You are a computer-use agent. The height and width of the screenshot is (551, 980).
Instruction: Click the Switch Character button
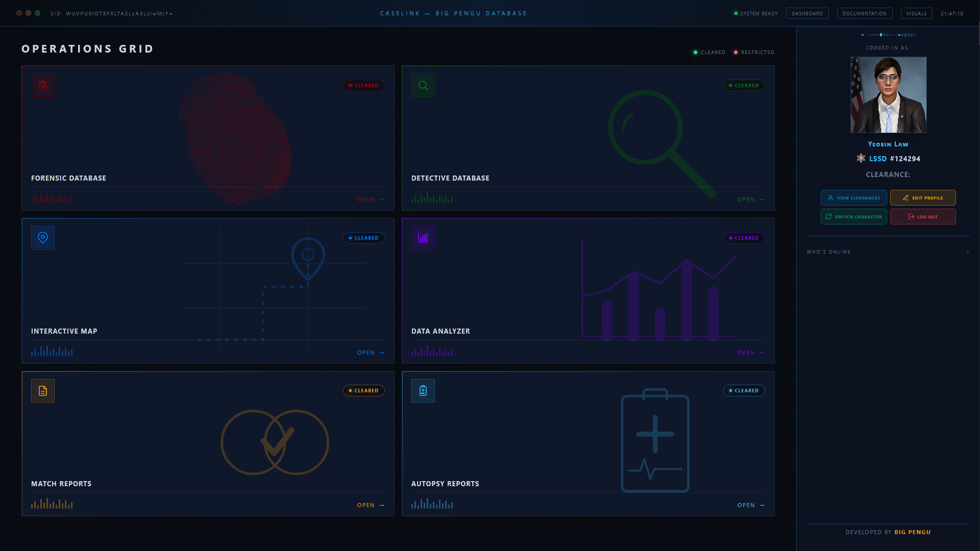click(x=853, y=217)
